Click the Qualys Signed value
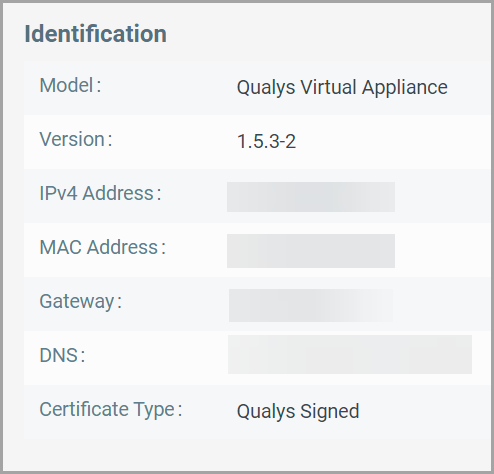Screen dimensions: 494x474 coord(298,411)
